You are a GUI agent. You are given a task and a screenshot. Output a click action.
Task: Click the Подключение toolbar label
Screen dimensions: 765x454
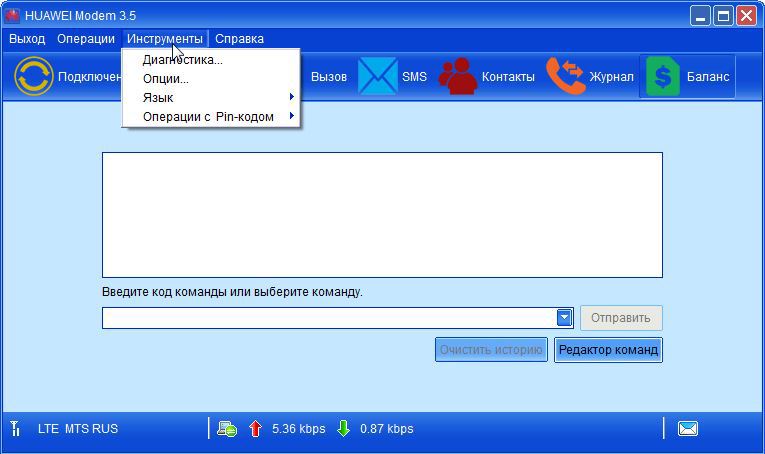pos(90,77)
